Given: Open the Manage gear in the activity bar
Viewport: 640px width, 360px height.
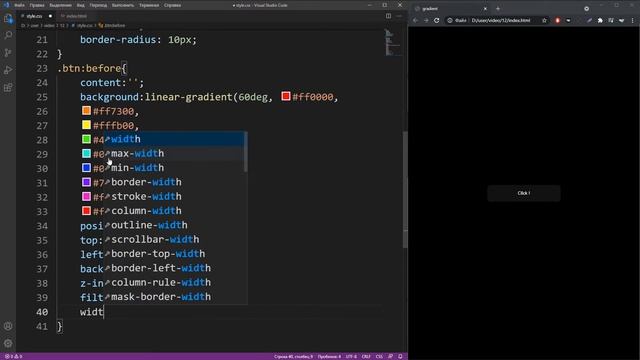Looking at the screenshot, I should [8, 343].
